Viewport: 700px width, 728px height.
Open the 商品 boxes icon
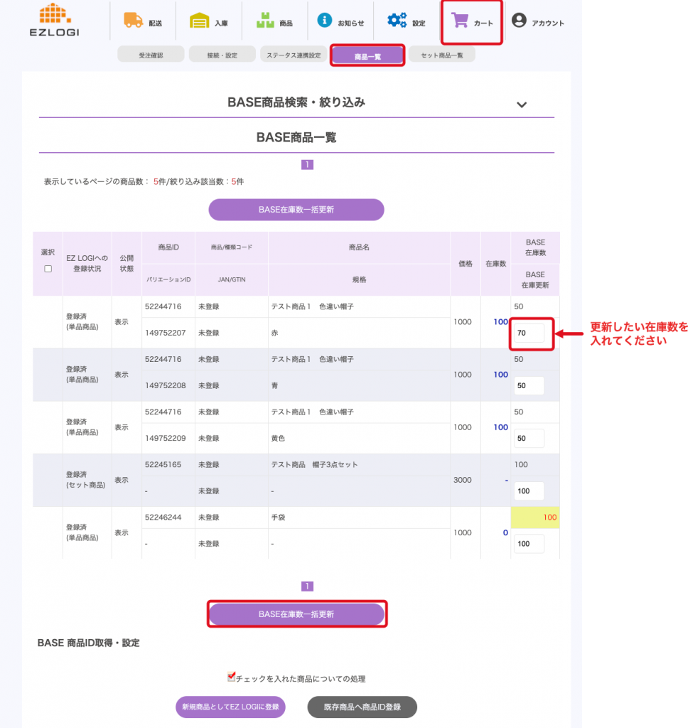point(265,21)
